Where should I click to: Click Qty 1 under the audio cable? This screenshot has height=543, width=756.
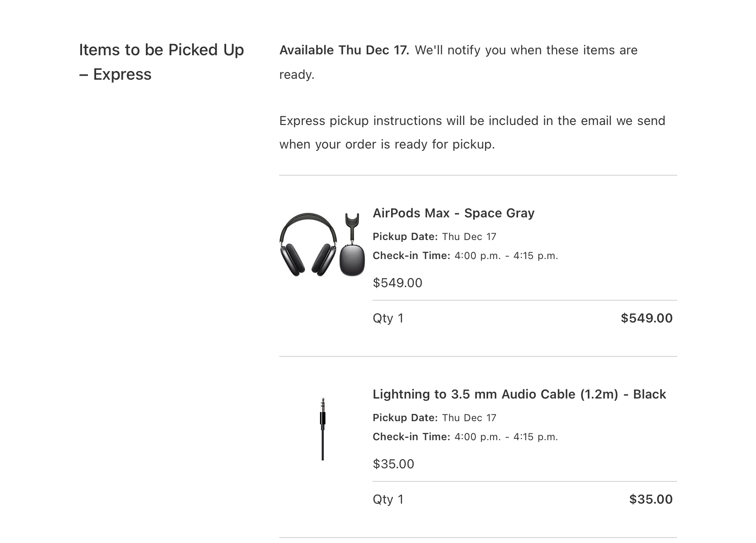pos(388,499)
